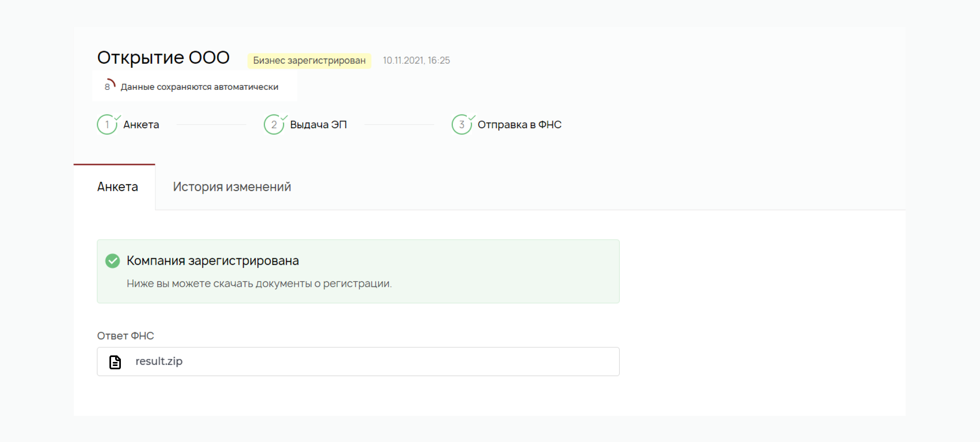This screenshot has height=442, width=980.
Task: Click the Выдача ЭП step label
Action: pos(318,125)
